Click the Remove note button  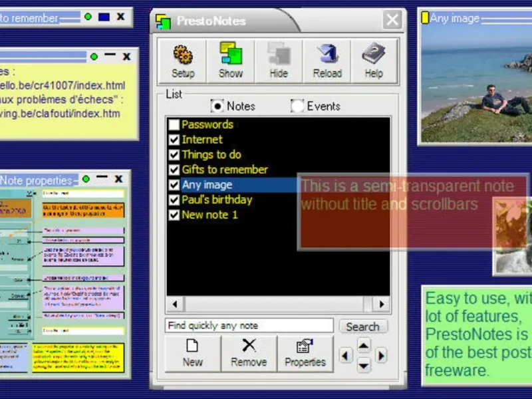tap(249, 354)
